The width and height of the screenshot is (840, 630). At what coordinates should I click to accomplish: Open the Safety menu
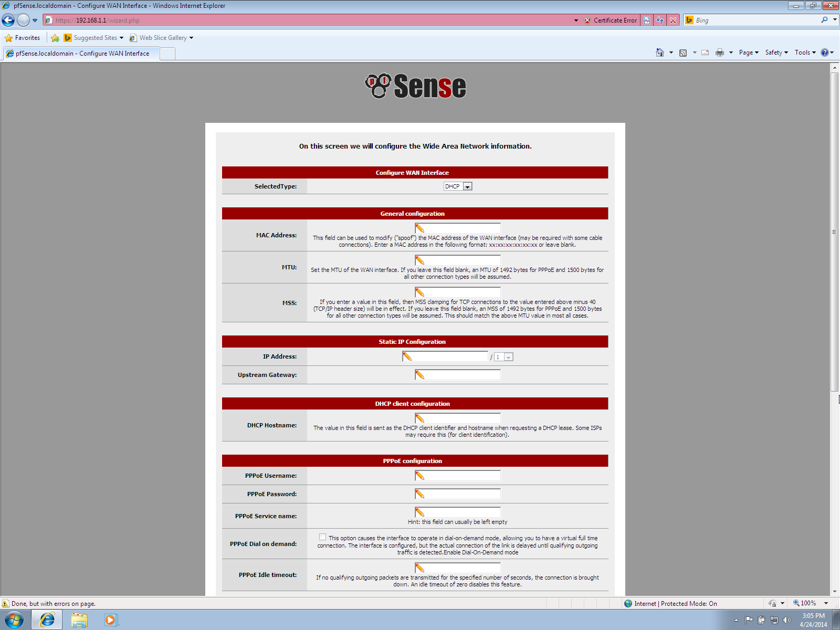point(776,52)
